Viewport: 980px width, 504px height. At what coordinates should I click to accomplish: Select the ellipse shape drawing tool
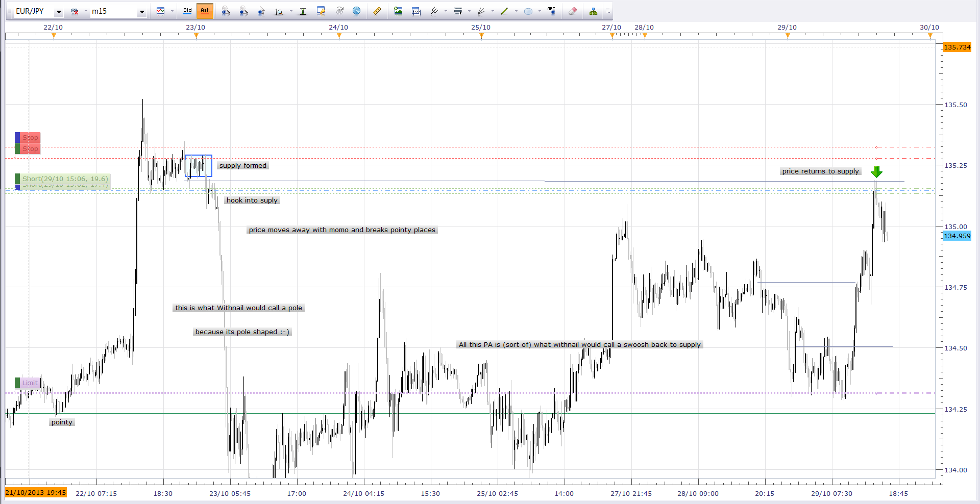tap(528, 11)
